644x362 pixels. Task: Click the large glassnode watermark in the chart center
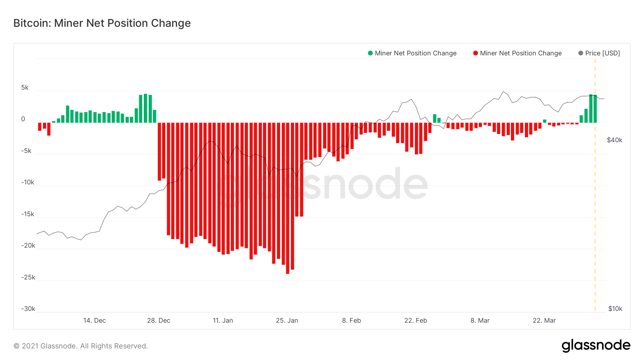[x=323, y=185]
